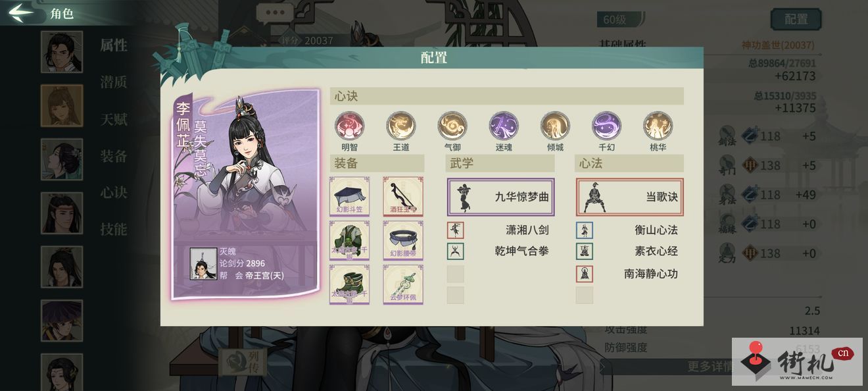Screen dimensions: 868x391
Task: Switch to the 属性 tab
Action: pyautogui.click(x=114, y=45)
